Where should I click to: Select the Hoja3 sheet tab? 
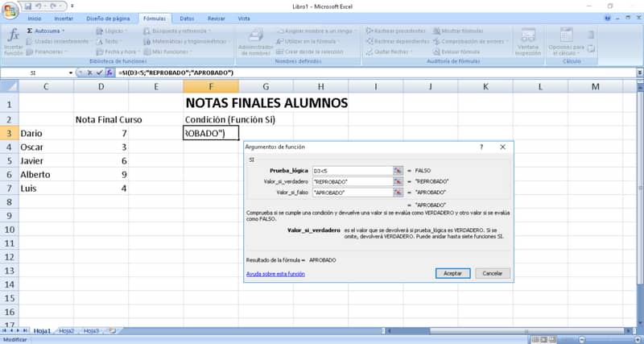[x=91, y=331]
